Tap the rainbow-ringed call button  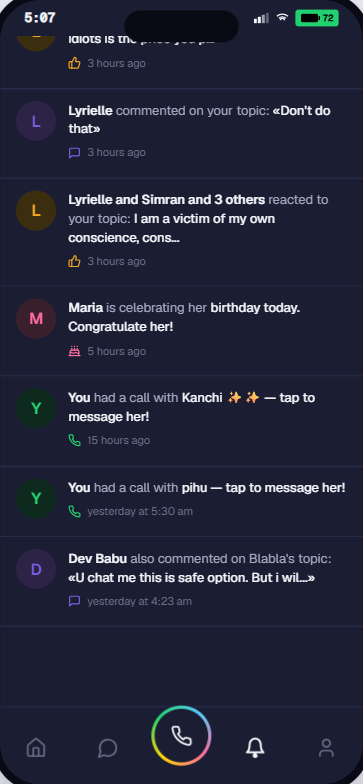tap(182, 736)
